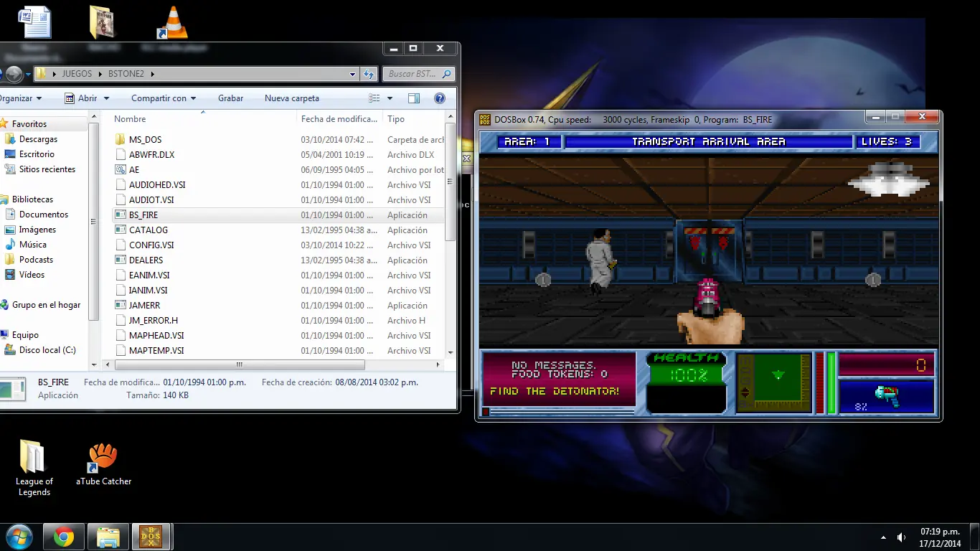Click Grabar in Explorer toolbar
The image size is (980, 551).
231,98
